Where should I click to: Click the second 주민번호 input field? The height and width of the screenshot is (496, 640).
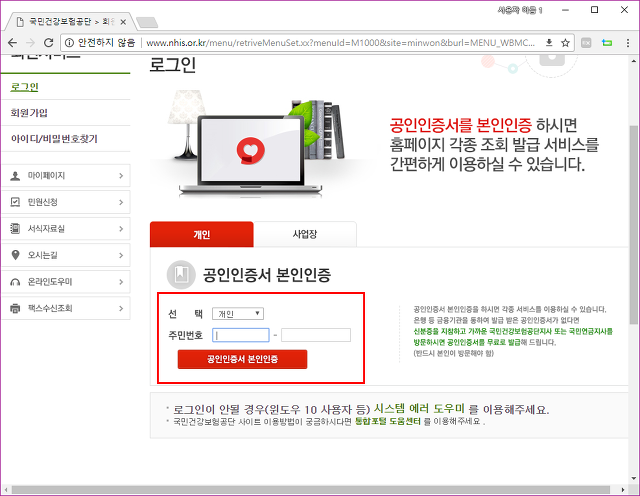click(x=316, y=335)
